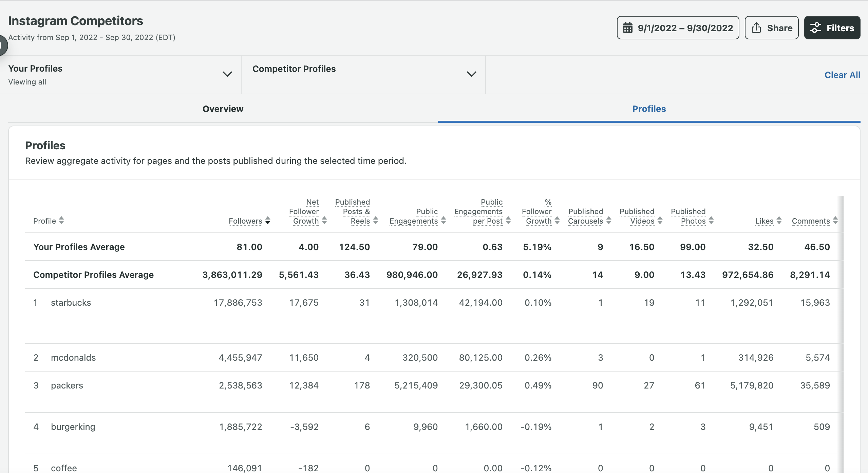The height and width of the screenshot is (473, 868).
Task: Switch to the Overview tab
Action: [223, 109]
